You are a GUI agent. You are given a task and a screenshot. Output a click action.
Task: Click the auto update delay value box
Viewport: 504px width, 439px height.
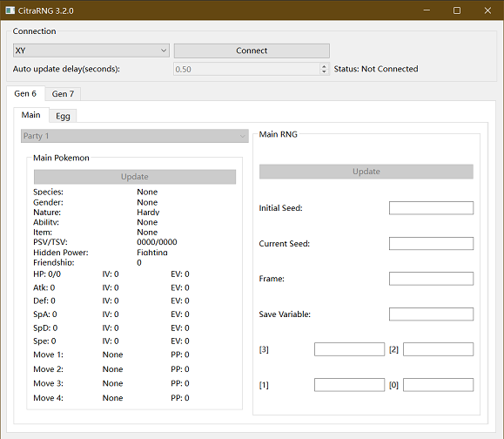pos(247,69)
